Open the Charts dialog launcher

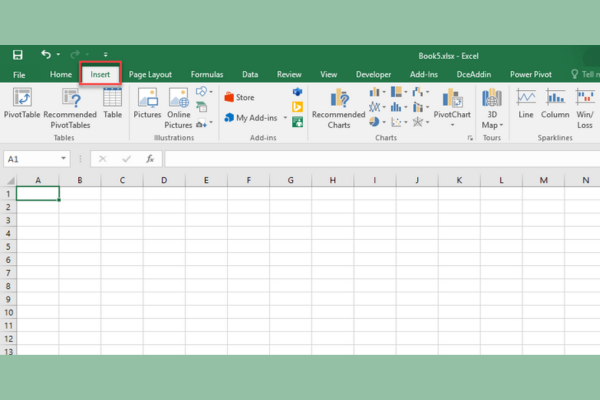[x=470, y=138]
